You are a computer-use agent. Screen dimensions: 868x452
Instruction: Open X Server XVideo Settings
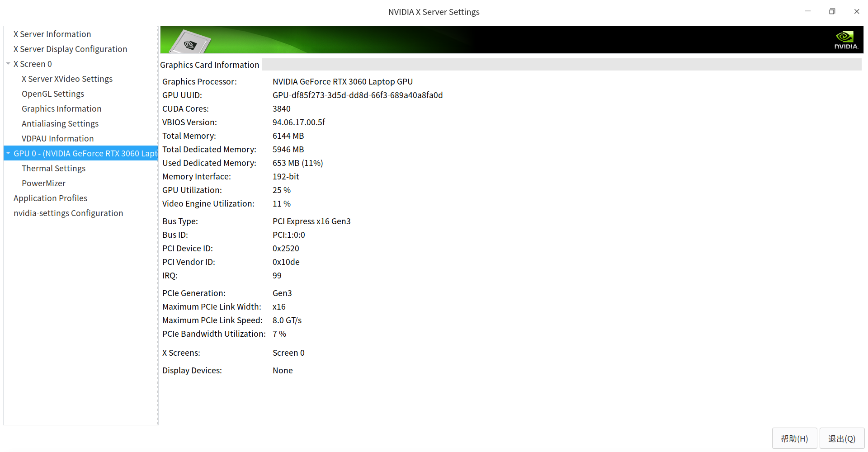click(x=67, y=79)
